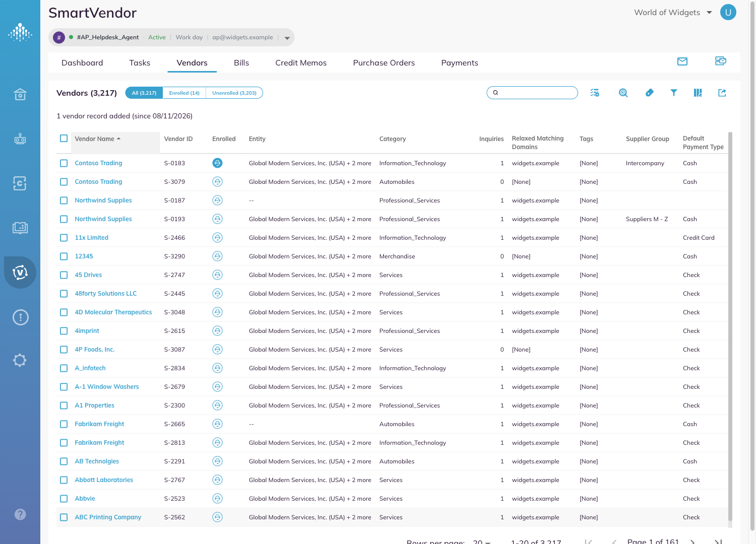Click vendor ID S-2300 cell
The width and height of the screenshot is (756, 544).
(174, 405)
